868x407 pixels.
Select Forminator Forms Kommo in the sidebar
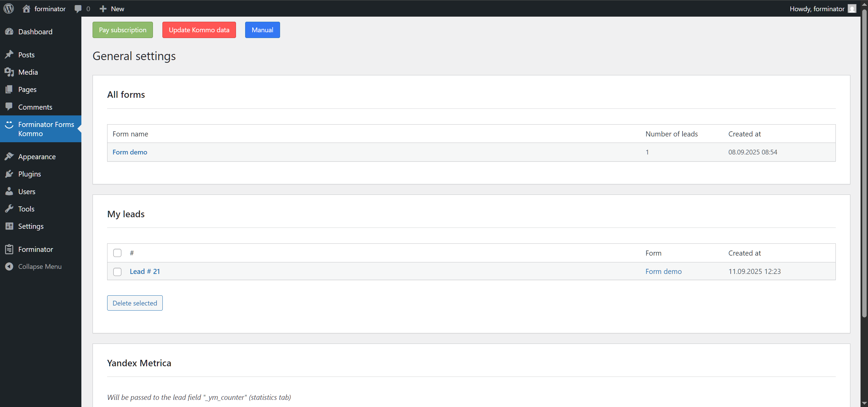click(x=46, y=129)
